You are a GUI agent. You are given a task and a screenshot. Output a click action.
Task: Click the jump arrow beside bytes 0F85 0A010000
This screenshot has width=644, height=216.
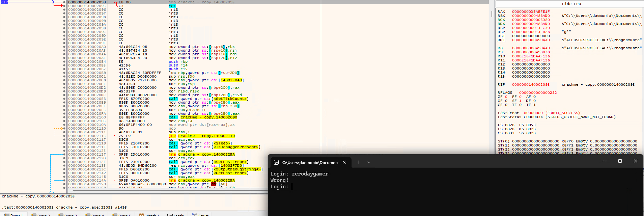[115, 181]
